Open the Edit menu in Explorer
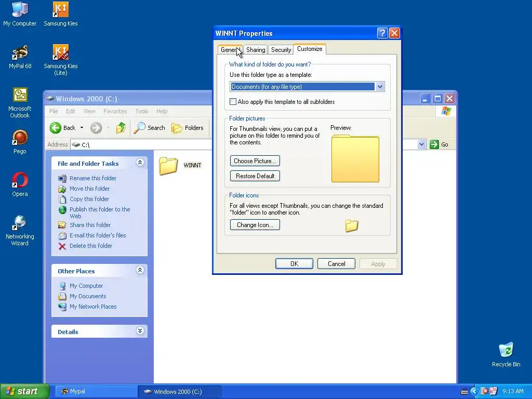The height and width of the screenshot is (399, 532). (x=71, y=111)
